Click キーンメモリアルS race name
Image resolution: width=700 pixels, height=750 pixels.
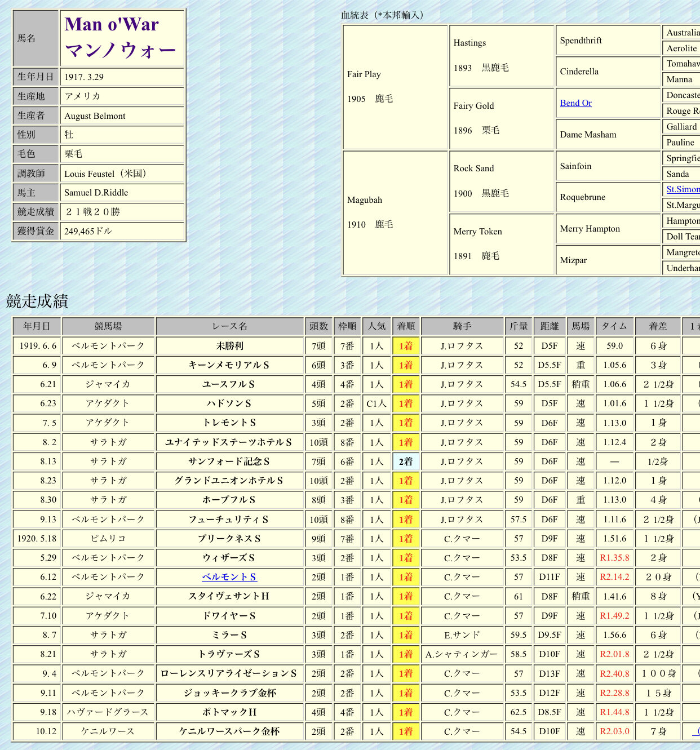pos(229,365)
